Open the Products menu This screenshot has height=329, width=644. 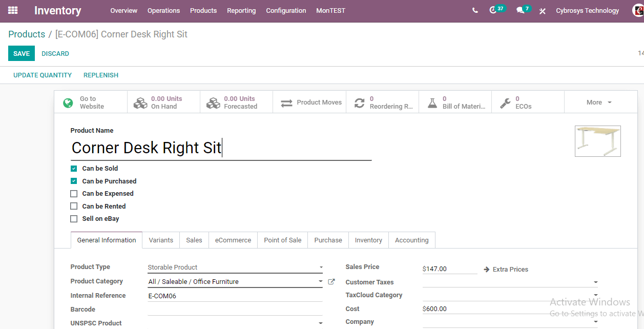[203, 10]
